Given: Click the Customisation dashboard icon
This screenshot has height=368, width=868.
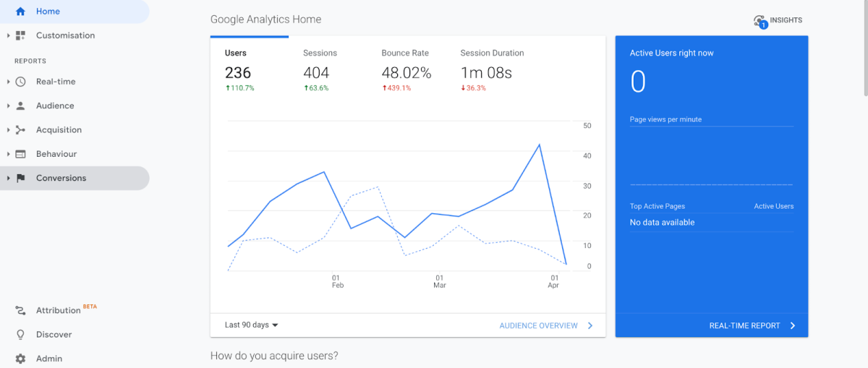Looking at the screenshot, I should pos(20,35).
